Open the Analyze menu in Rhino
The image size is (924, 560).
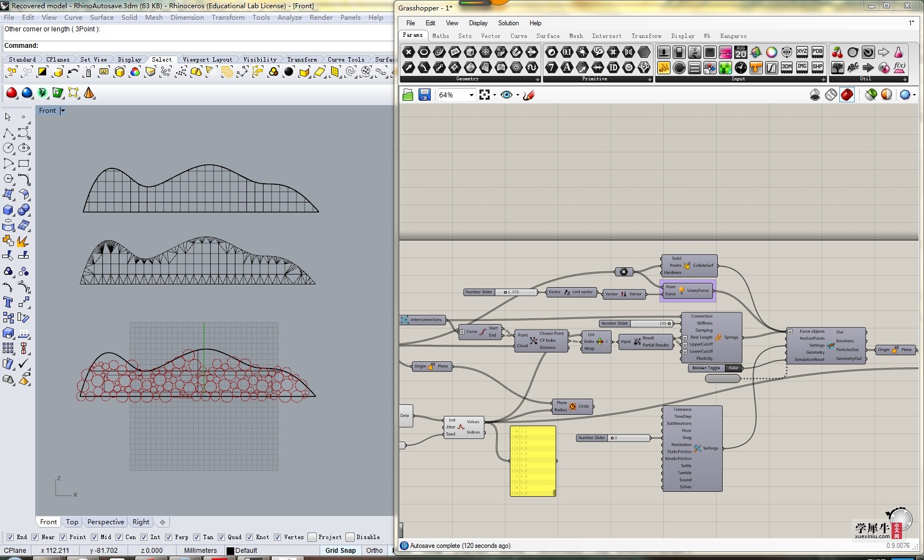(x=289, y=18)
